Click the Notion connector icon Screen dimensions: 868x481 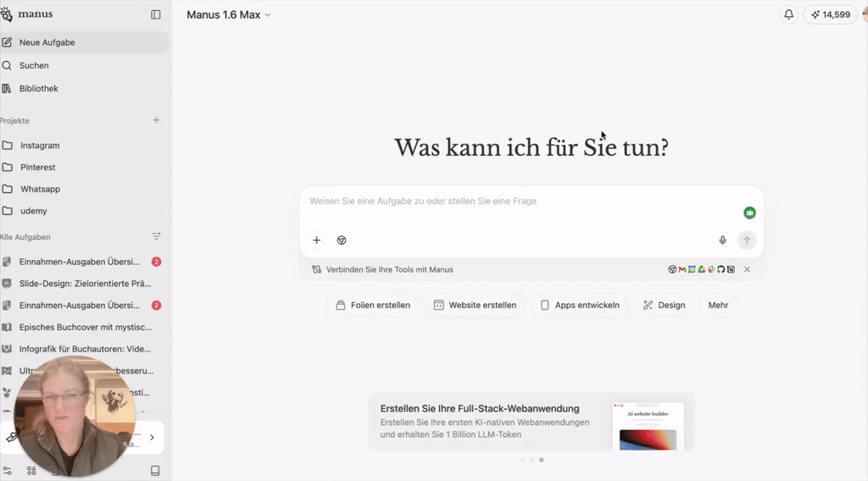pyautogui.click(x=731, y=269)
